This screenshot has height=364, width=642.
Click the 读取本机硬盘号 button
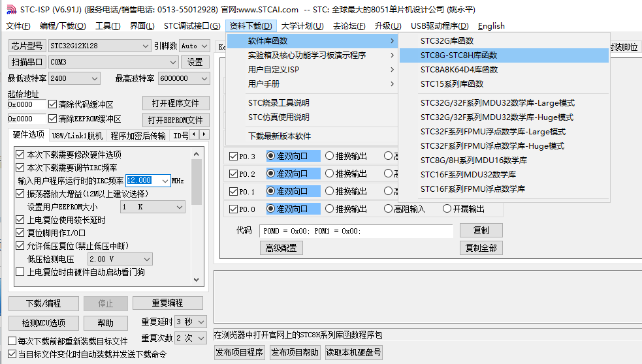(354, 352)
